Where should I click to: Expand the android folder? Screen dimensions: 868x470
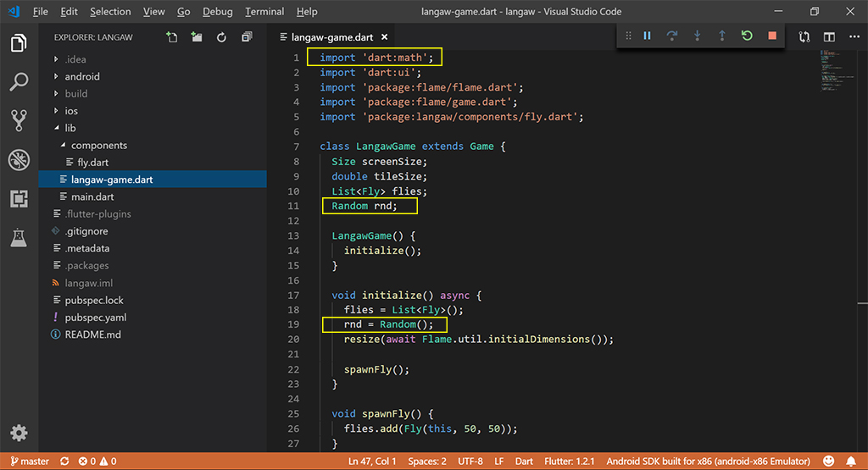82,76
